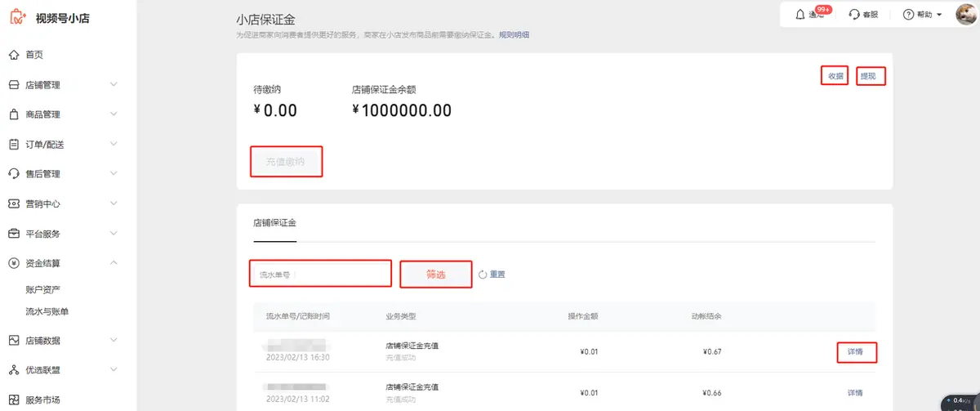980x411 pixels.
Task: Click the 订单/配送 clipboard icon
Action: coord(14,145)
